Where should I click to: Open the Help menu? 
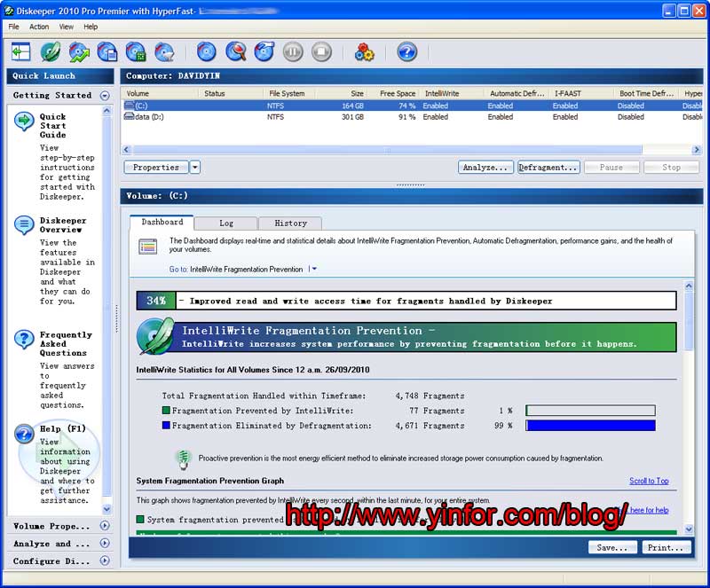point(91,27)
